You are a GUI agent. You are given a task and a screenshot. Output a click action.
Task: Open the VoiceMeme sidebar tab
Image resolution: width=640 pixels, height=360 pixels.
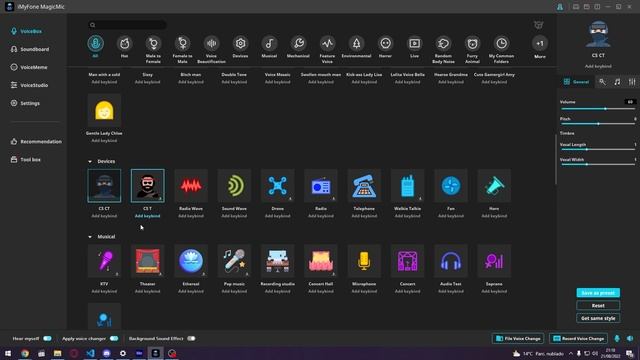click(29, 67)
